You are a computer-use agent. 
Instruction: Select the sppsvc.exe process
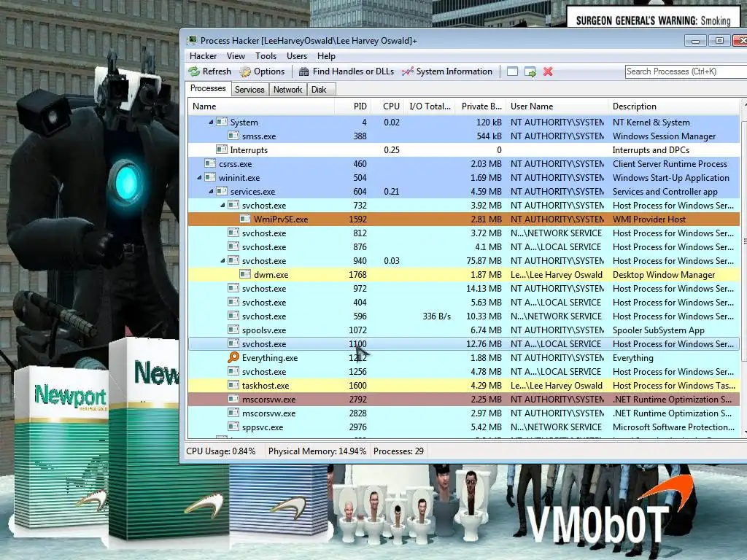464,427
